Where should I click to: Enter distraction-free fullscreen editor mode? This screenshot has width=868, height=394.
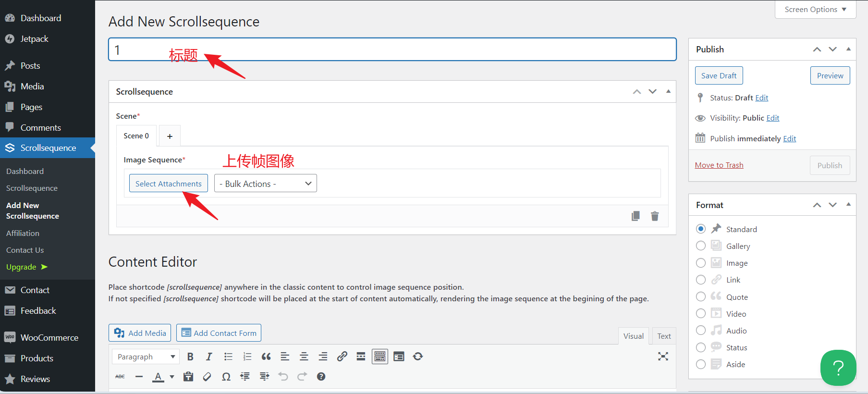coord(663,357)
